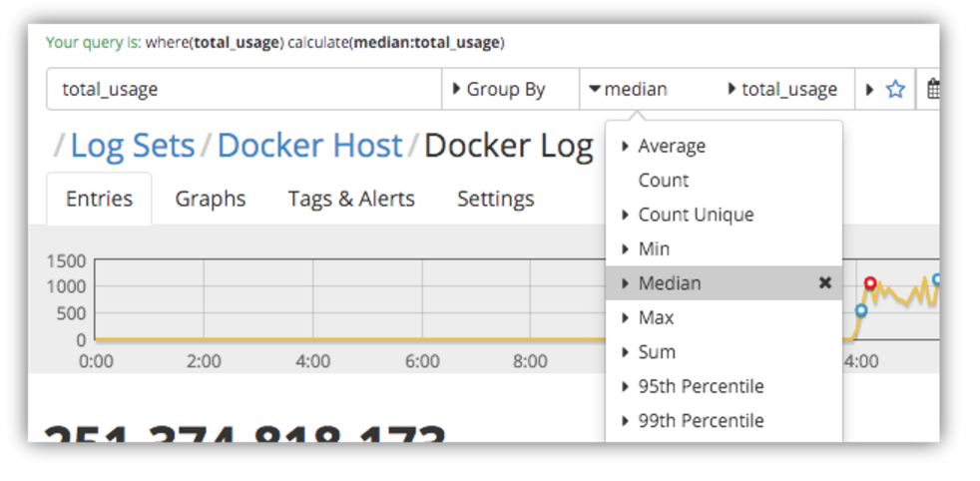Expand the total_usage key dropdown
This screenshot has height=481, width=980.
784,90
